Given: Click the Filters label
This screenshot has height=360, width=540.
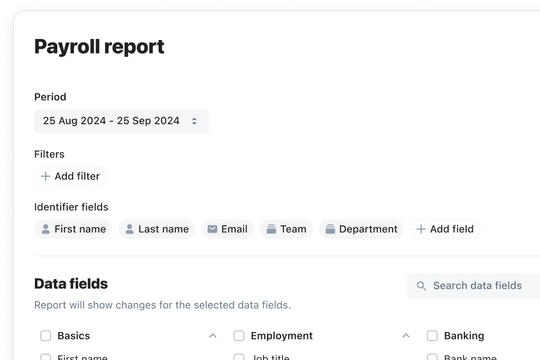Looking at the screenshot, I should 49,154.
